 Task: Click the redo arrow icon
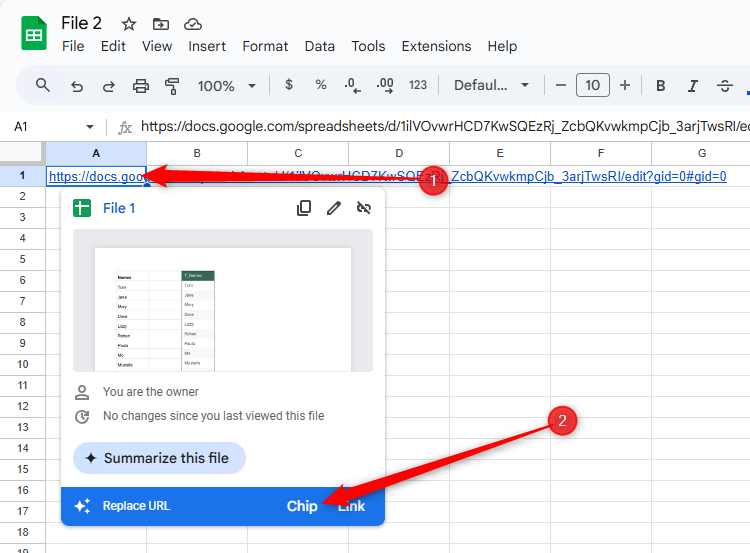(108, 86)
